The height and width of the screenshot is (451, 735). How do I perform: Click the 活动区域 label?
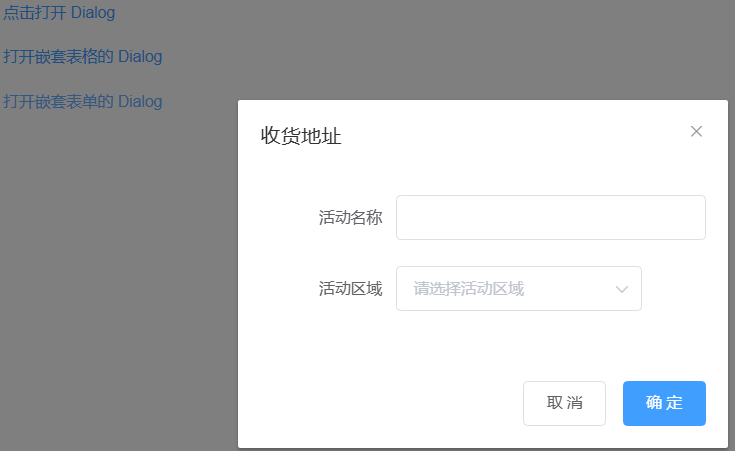point(351,288)
